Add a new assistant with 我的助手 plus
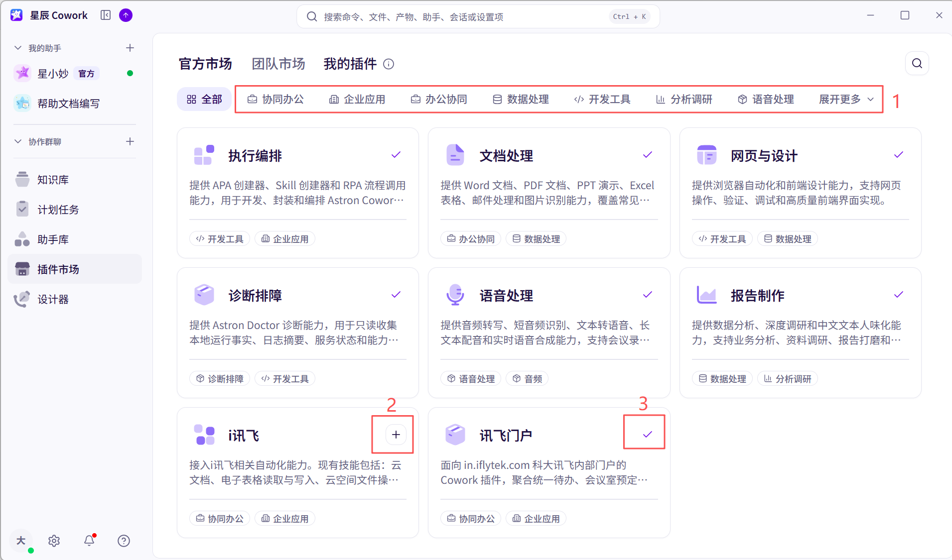Viewport: 952px width, 560px height. point(130,48)
